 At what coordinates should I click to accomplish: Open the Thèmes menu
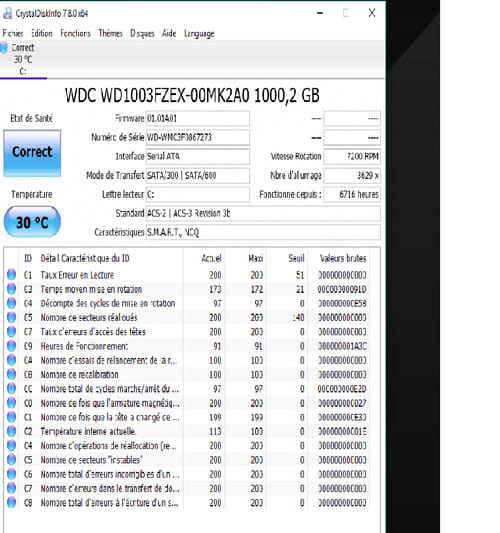(x=110, y=33)
